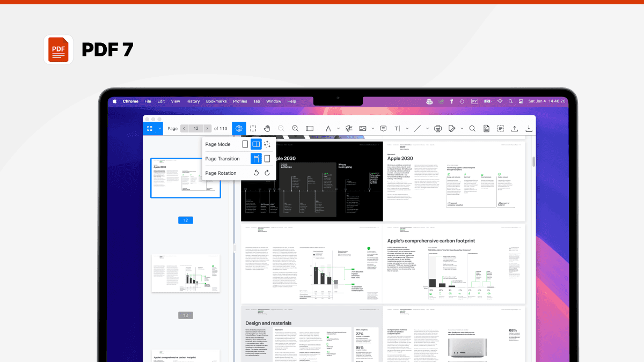Zoom in with the plus magnifier

(x=295, y=129)
